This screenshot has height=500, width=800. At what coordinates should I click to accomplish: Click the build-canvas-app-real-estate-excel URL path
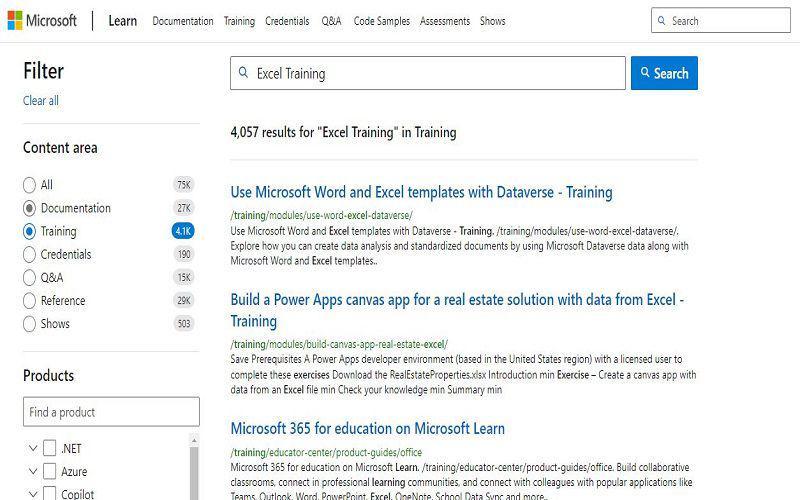[x=339, y=344]
